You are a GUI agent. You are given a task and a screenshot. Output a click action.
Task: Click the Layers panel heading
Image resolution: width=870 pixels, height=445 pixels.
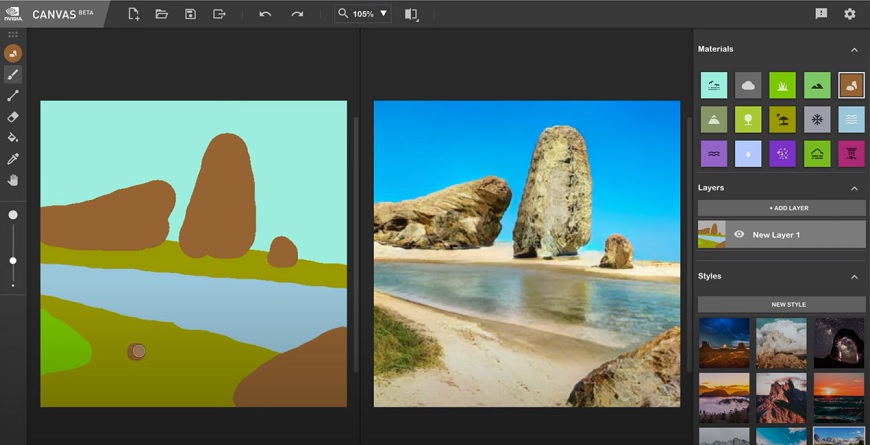[711, 188]
